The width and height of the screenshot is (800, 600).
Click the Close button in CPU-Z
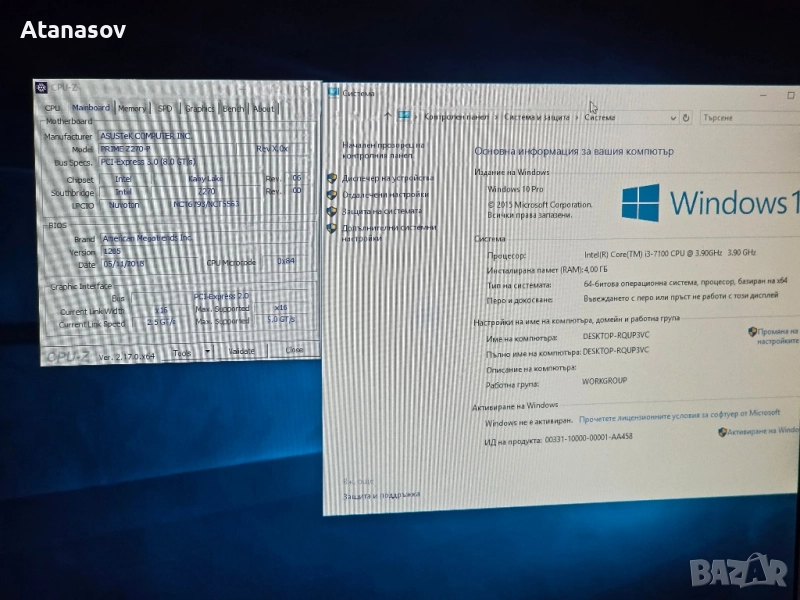[294, 350]
